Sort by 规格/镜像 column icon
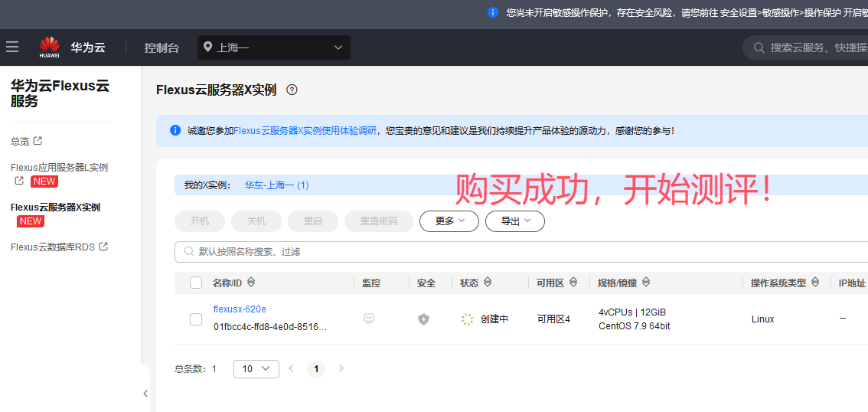Screen dimensions: 868x412 coord(645,283)
